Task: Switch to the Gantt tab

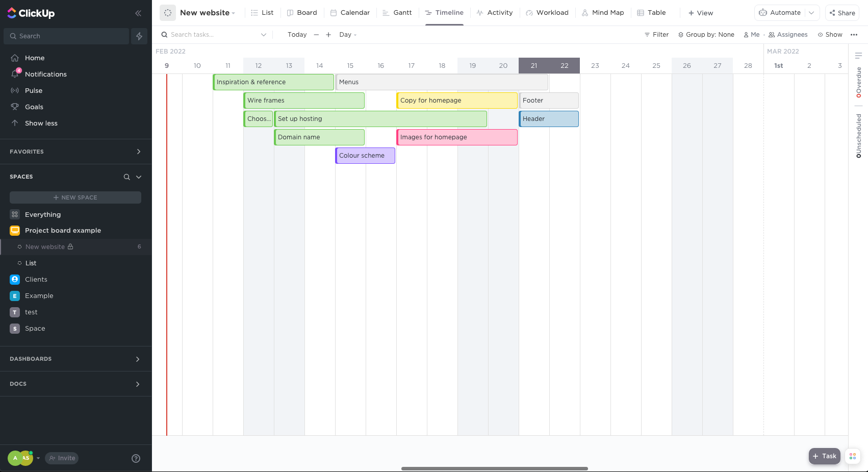Action: click(x=397, y=13)
